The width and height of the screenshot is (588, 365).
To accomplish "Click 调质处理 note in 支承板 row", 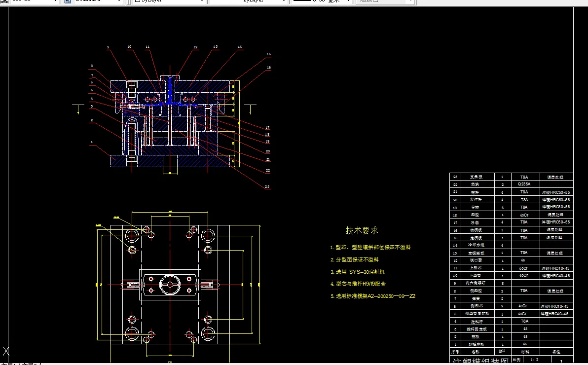I will [554, 177].
